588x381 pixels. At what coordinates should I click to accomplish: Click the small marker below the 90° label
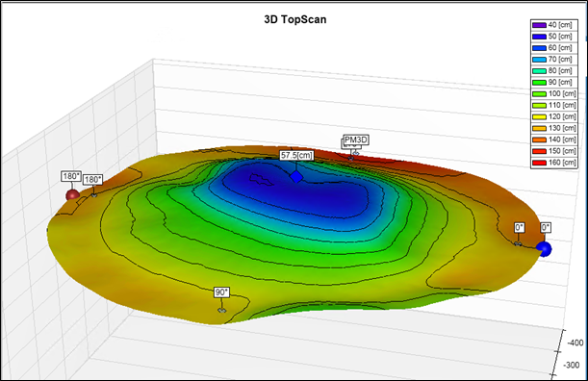coord(222,310)
